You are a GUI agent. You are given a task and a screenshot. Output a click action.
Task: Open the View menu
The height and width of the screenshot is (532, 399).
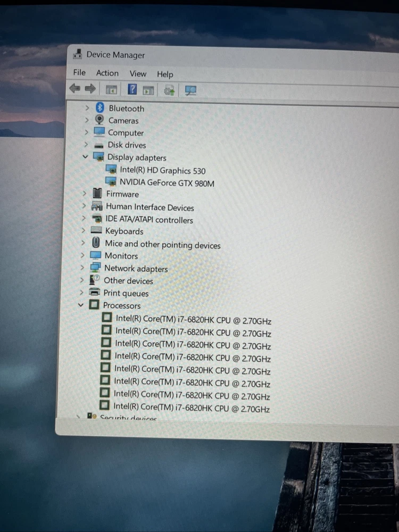tap(138, 74)
